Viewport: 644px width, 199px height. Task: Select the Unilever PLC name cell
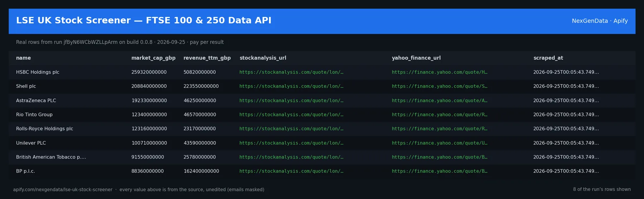[31, 143]
